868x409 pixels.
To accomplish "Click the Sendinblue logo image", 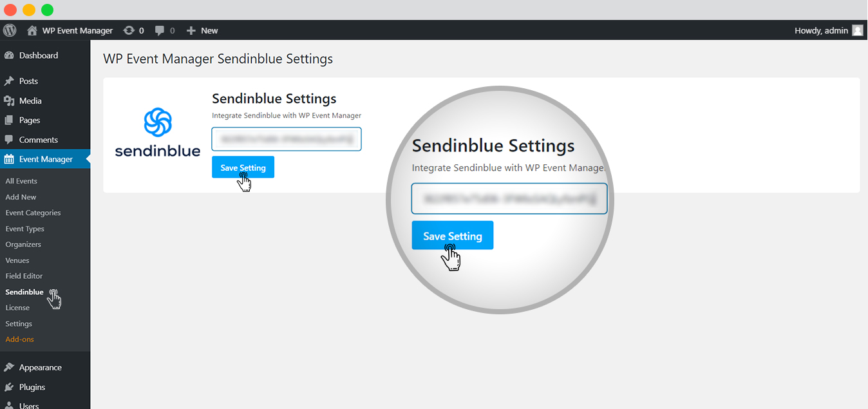I will click(157, 132).
